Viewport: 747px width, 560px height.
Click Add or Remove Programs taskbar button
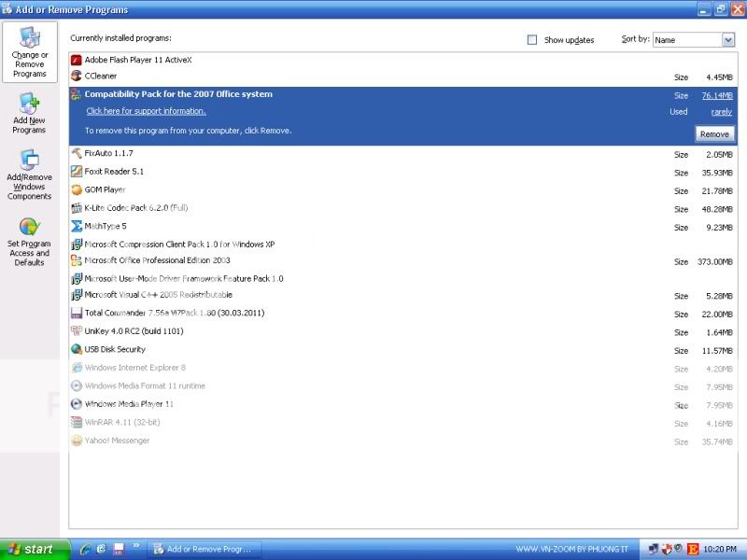pos(204,549)
